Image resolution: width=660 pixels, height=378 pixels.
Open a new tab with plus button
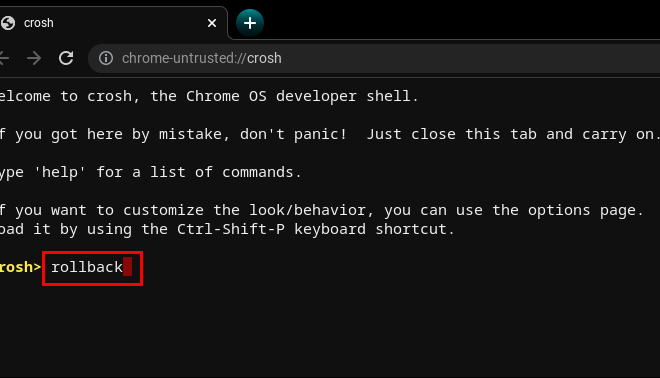click(250, 23)
